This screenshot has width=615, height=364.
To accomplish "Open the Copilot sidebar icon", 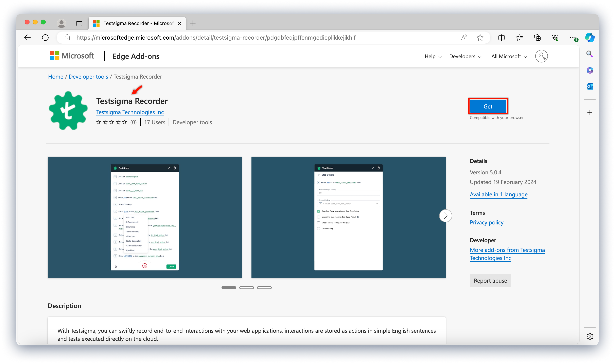I will [x=590, y=38].
